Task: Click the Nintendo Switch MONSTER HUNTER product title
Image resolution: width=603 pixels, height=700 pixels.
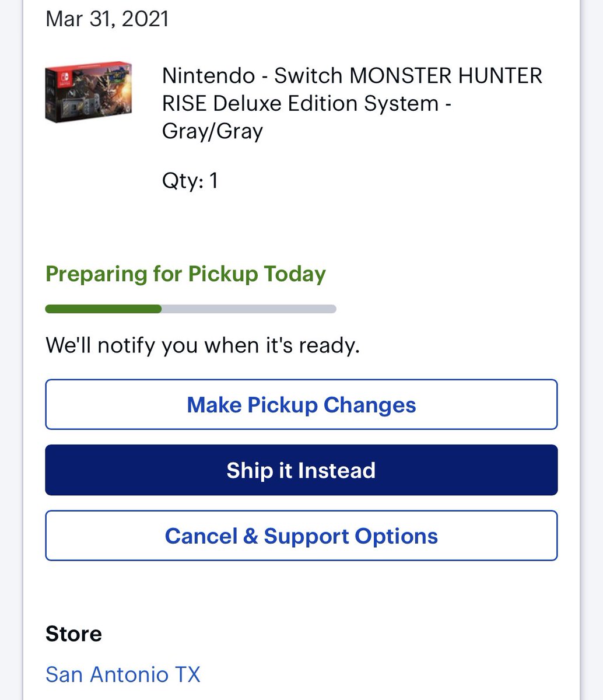Action: click(x=352, y=103)
